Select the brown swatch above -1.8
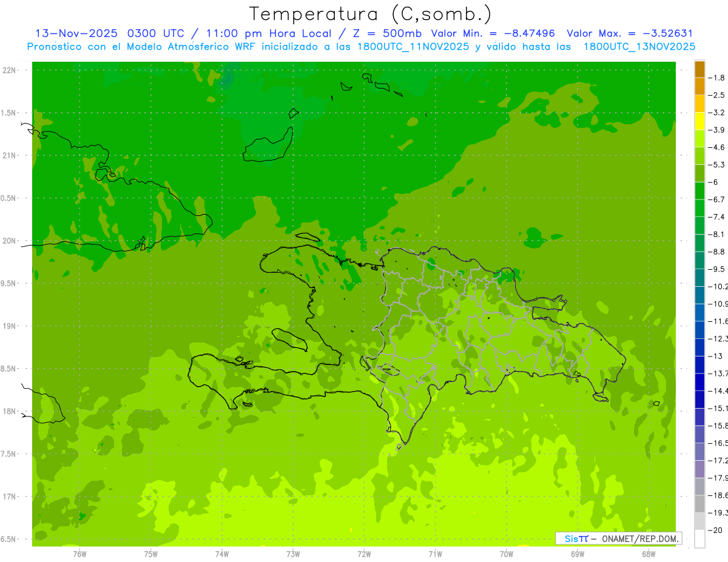Viewport: 728px width, 562px height. [x=699, y=69]
